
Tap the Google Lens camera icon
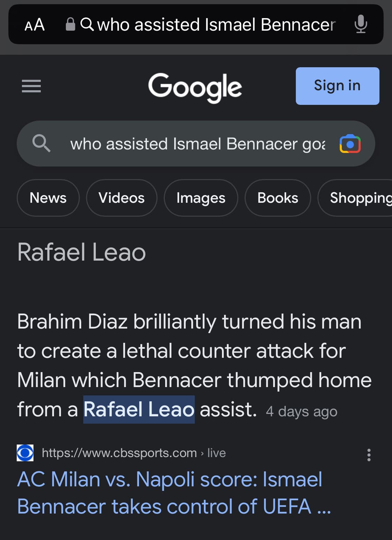(x=350, y=144)
